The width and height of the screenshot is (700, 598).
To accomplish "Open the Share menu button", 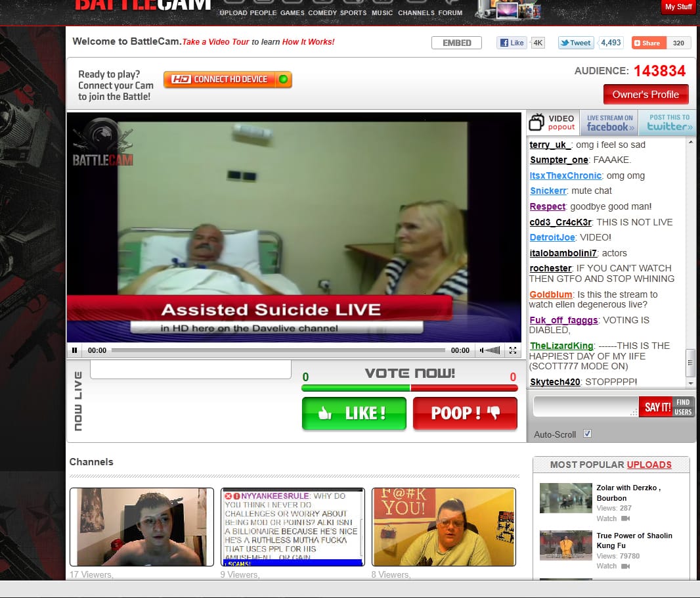I will pyautogui.click(x=649, y=43).
